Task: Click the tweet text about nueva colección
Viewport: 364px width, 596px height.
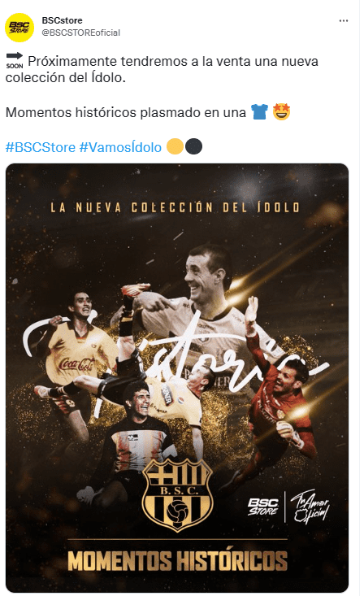Action: (x=162, y=69)
